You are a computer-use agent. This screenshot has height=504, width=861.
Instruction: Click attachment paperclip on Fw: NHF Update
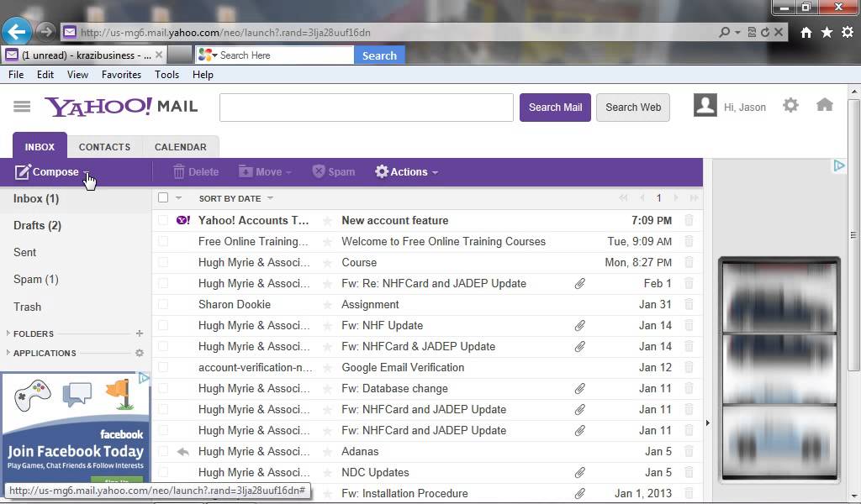[580, 326]
